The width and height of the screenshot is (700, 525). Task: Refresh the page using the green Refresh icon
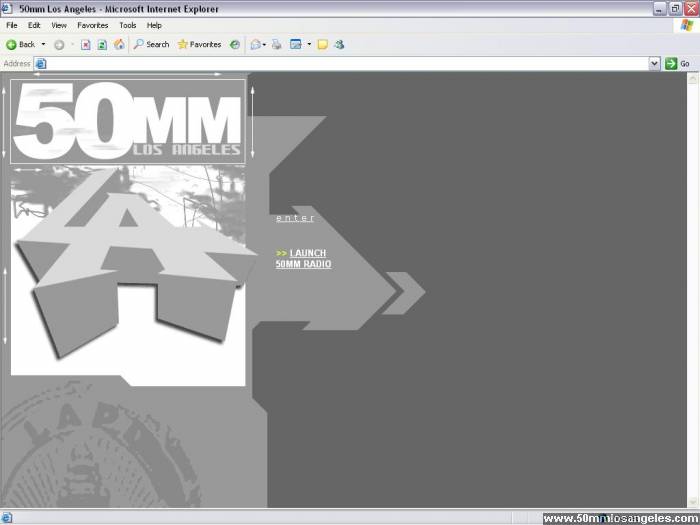pyautogui.click(x=102, y=45)
